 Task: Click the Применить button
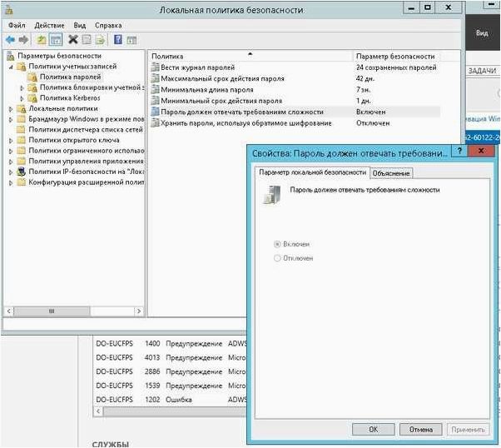[468, 430]
